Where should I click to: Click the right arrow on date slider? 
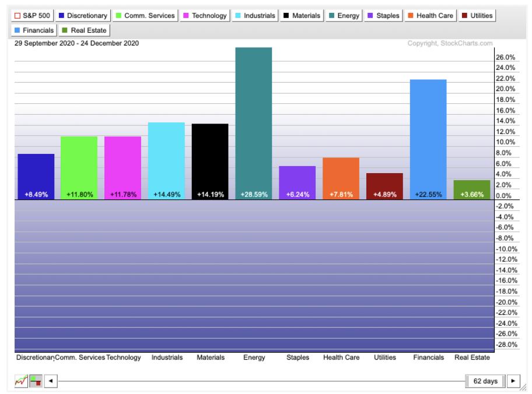[513, 381]
